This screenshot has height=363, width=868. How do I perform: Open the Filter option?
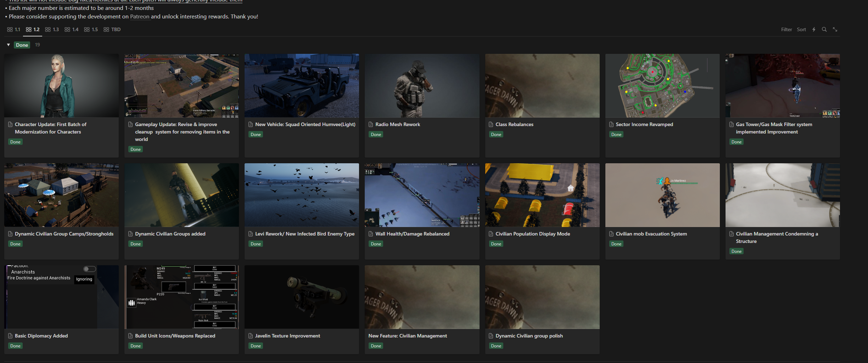786,29
